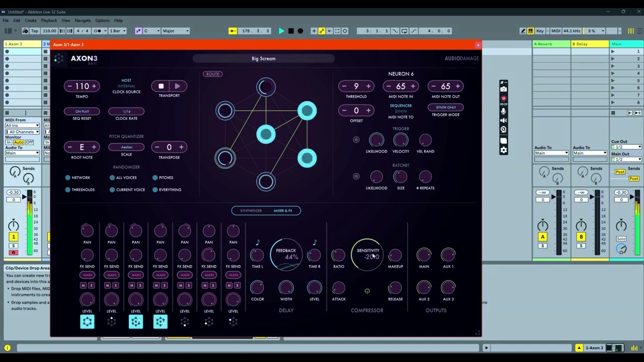Viewport: 644px width, 362px height.
Task: Open the screen recorder settings gear
Action: point(504,150)
